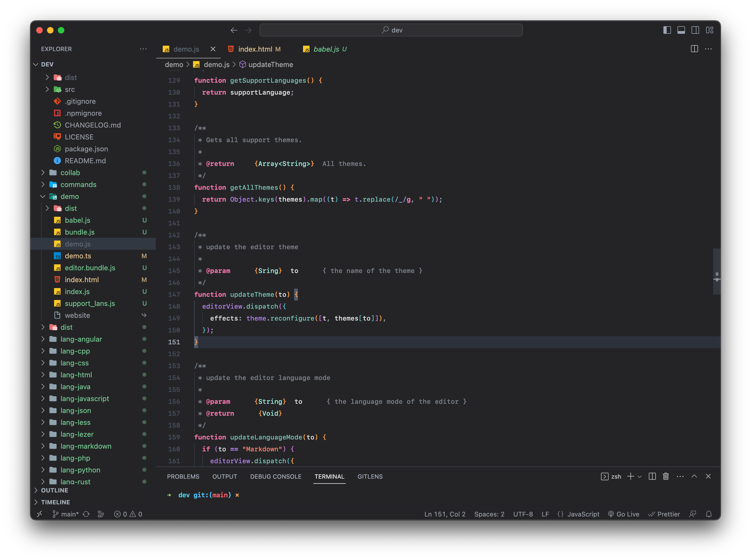Screen dimensions: 751x560
Task: Click the editor vertical scrollbar slider
Action: coord(716,271)
